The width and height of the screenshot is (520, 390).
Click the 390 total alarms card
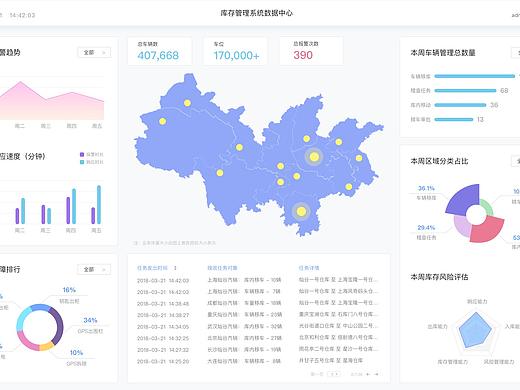pos(311,51)
